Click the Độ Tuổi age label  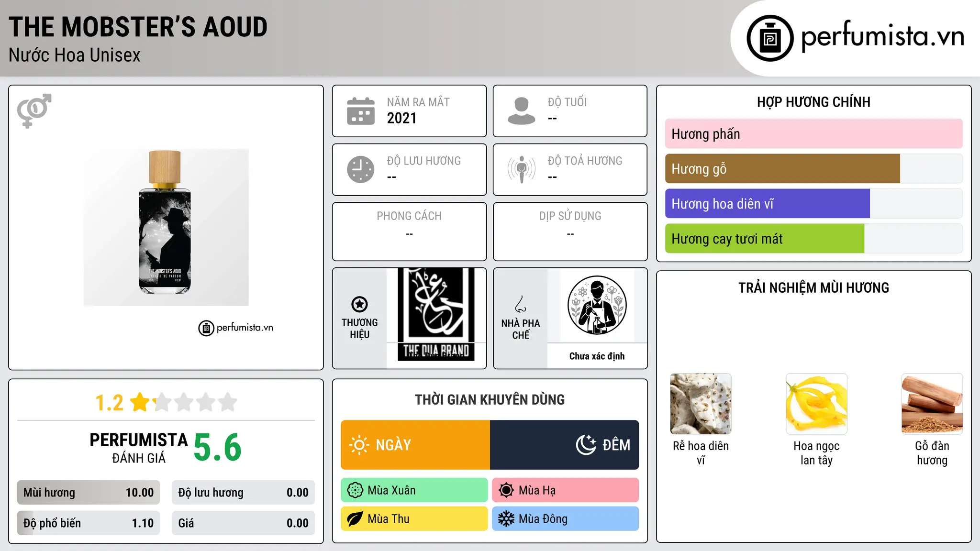point(568,102)
